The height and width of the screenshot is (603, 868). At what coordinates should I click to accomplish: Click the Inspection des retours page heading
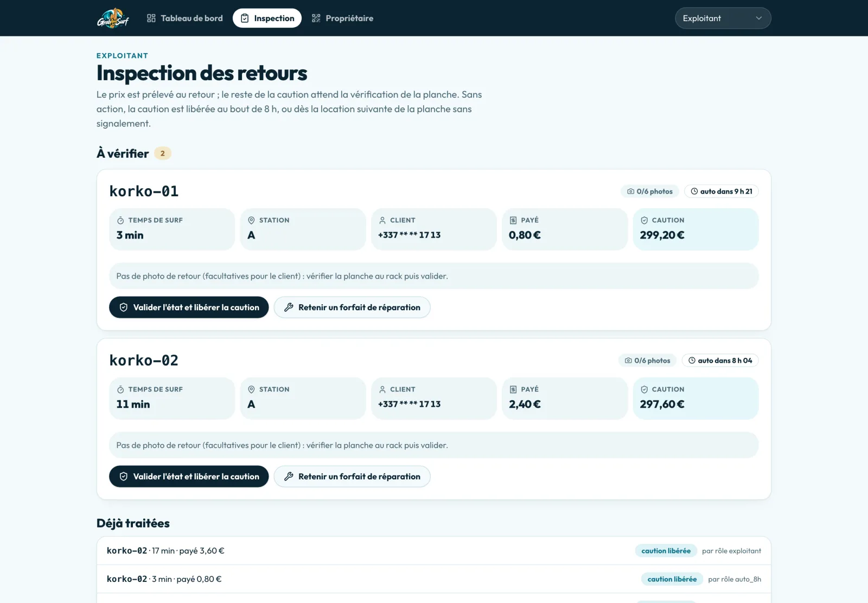[x=202, y=73]
